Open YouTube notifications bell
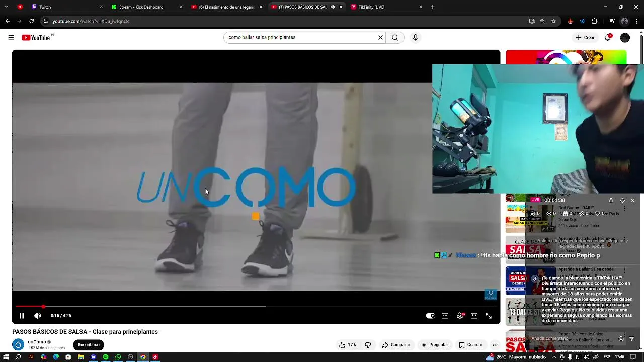Screen dimensions: 644x362 [x=608, y=37]
